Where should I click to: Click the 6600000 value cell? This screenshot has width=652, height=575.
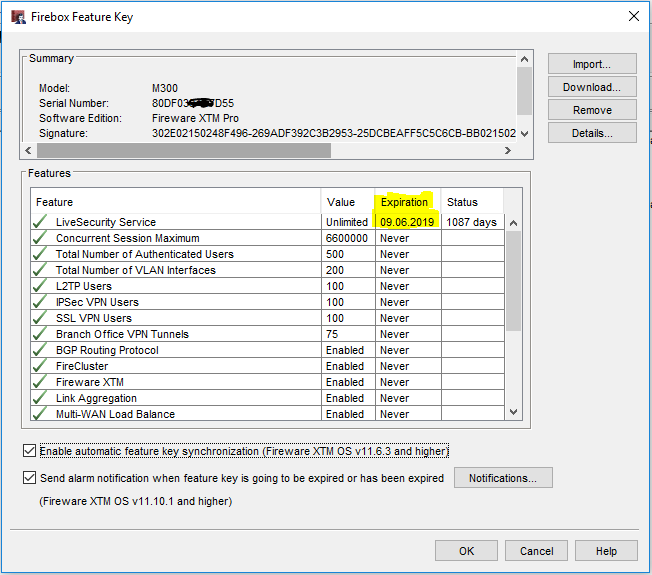[347, 238]
